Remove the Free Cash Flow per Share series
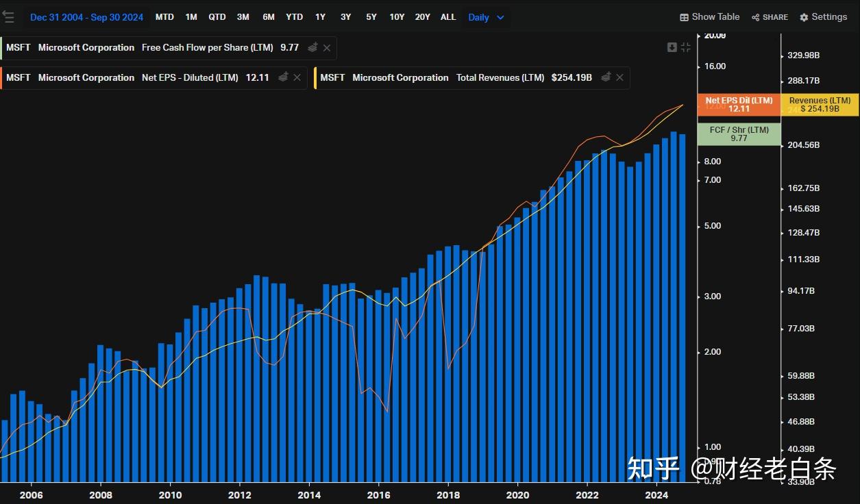The width and height of the screenshot is (860, 504). coord(327,48)
